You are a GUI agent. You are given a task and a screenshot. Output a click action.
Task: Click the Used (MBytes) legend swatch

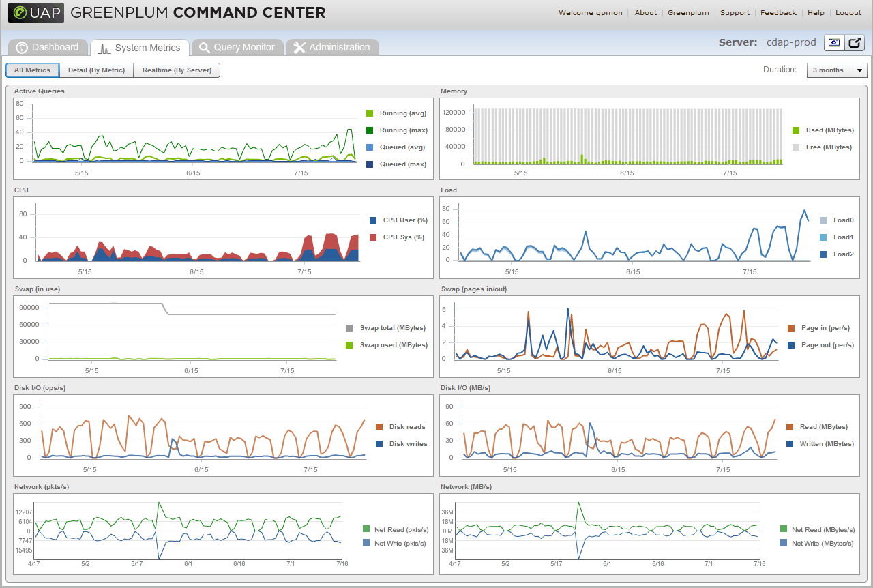[x=796, y=130]
